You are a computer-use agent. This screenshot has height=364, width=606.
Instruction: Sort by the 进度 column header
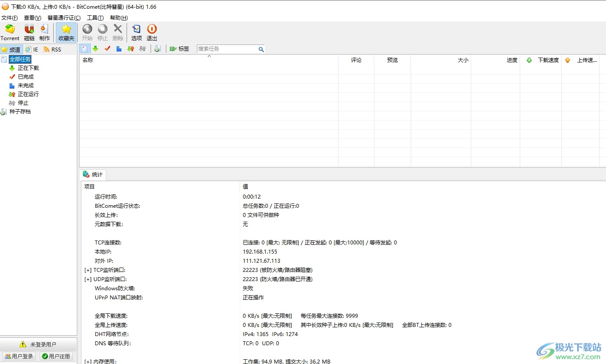click(496, 60)
